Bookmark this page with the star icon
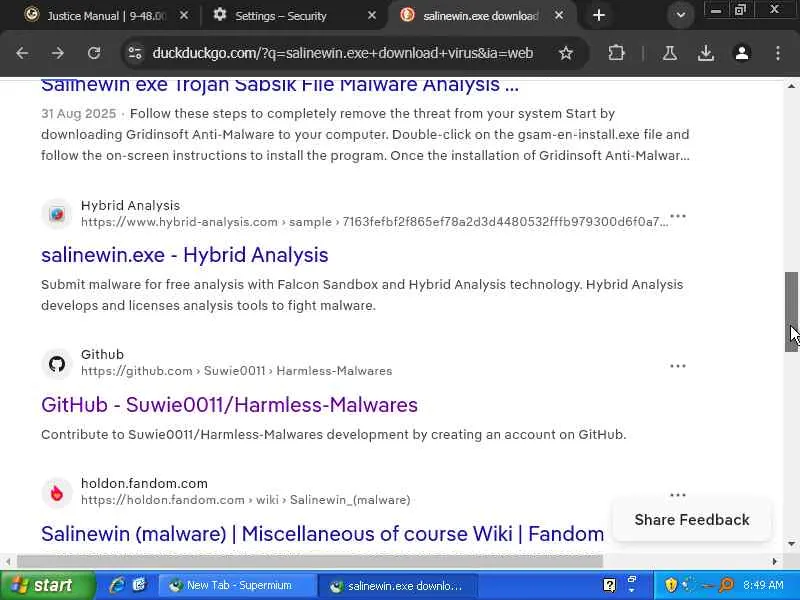The width and height of the screenshot is (800, 600). (x=566, y=53)
